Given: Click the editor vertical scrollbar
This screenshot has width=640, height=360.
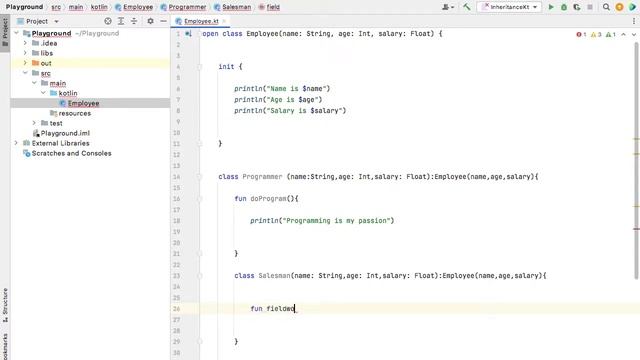Looking at the screenshot, I should tap(636, 161).
